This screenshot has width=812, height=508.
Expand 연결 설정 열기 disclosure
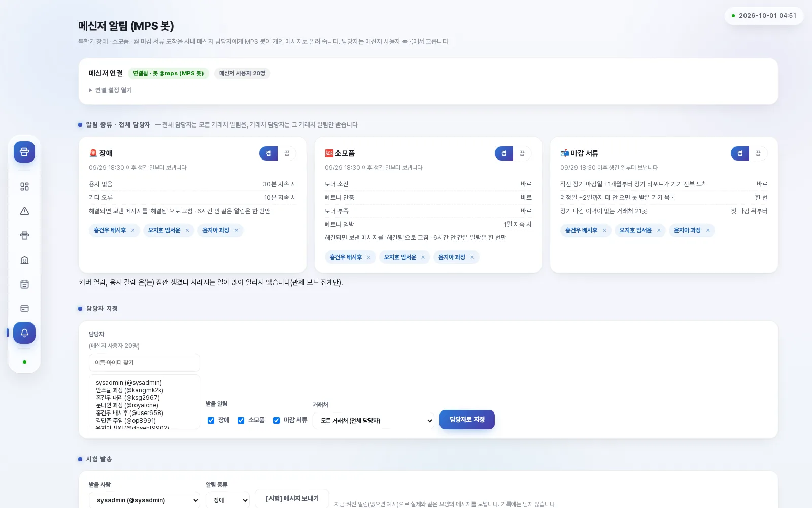tap(110, 90)
